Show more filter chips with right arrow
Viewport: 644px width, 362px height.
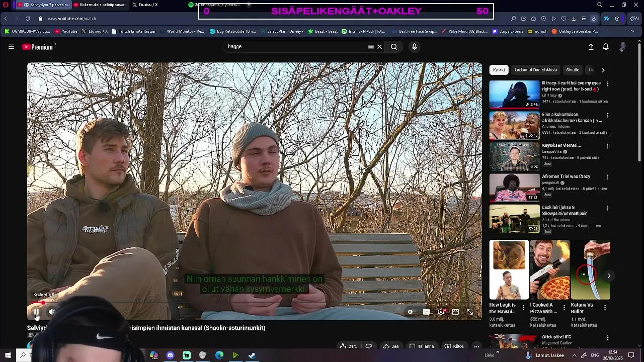pos(603,70)
